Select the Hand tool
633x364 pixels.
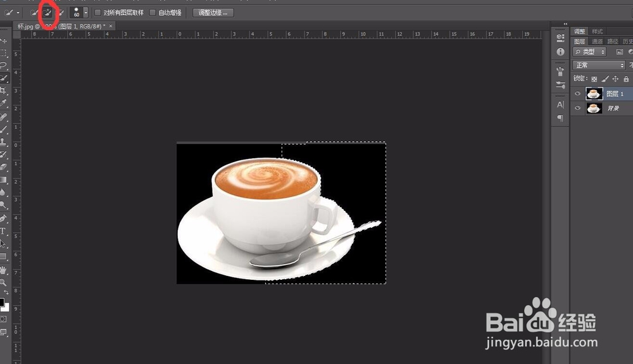pos(3,270)
